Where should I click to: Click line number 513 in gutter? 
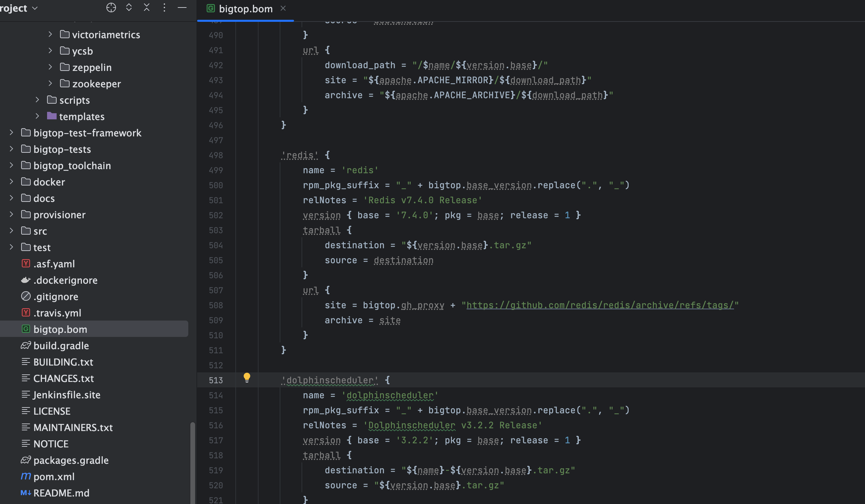click(216, 380)
